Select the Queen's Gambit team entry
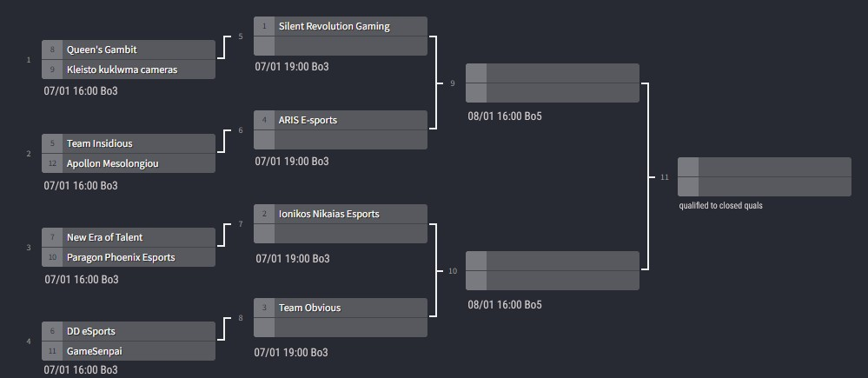Screen dimensions: 868x378 pos(129,50)
